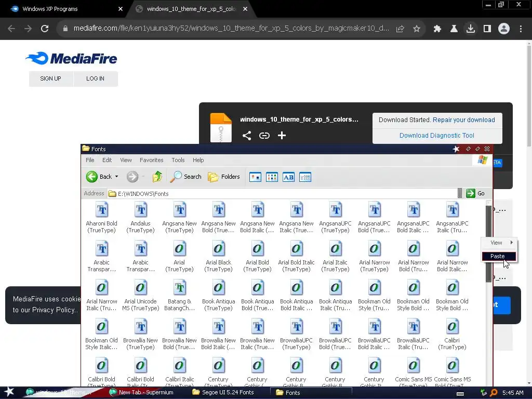Click the clock showing 5:45 AM
Screen dimensions: 532x399
(513, 393)
